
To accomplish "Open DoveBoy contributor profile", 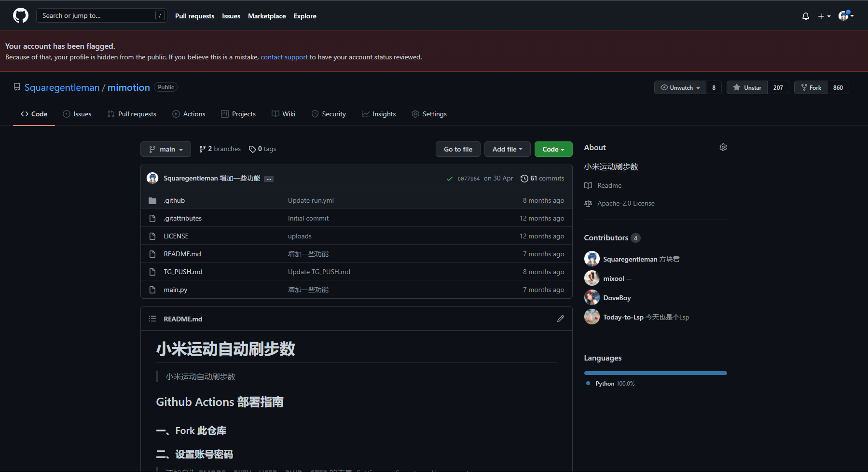I will 617,298.
